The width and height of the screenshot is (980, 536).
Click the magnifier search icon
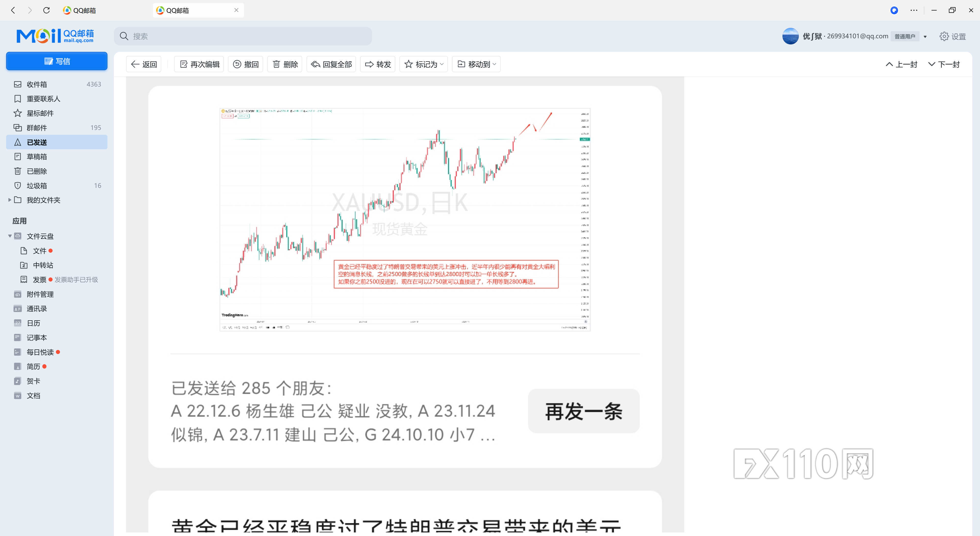point(124,36)
